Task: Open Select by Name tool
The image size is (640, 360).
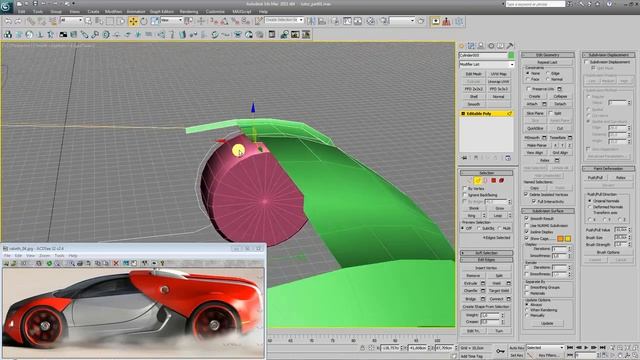Action: click(99, 21)
